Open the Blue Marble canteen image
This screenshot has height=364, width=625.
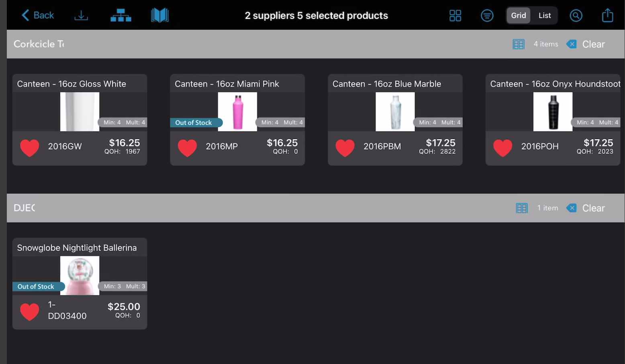(395, 112)
